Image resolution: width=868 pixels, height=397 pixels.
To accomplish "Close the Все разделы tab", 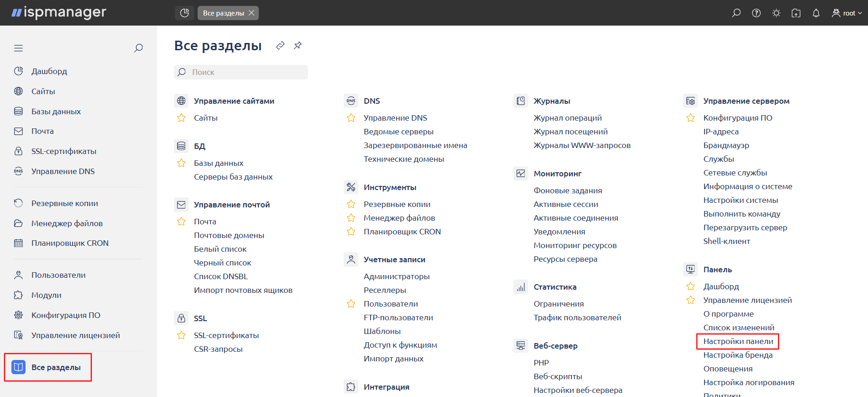I will point(251,13).
